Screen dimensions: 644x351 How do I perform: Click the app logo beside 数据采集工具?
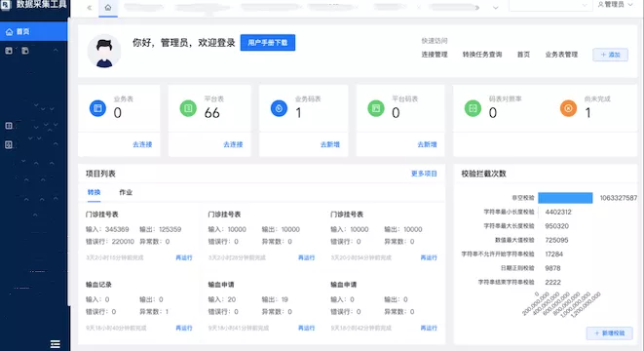tap(6, 5)
